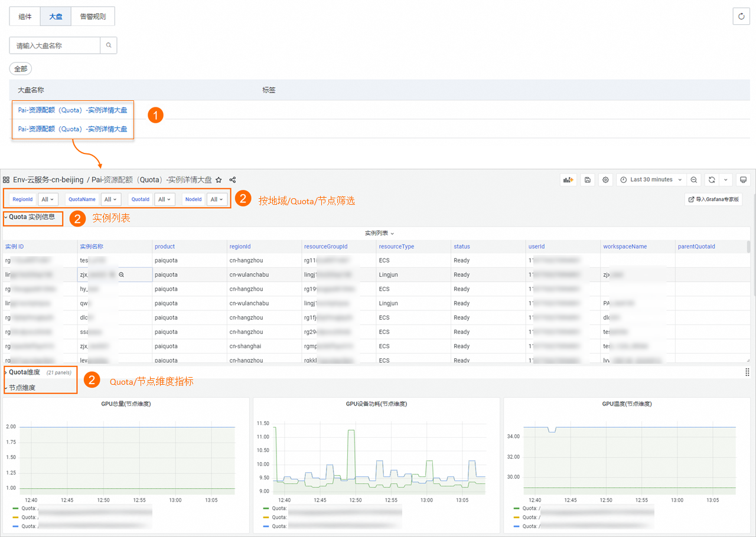The image size is (756, 537).
Task: Sort by product column header
Action: pos(165,247)
